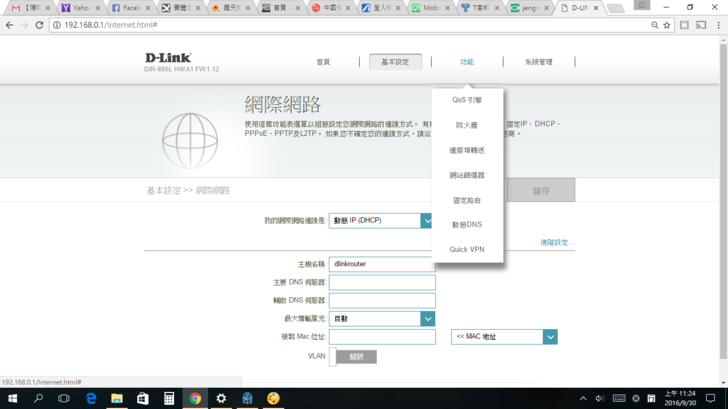Open the Calculator from the taskbar
This screenshot has height=409, width=728.
[x=169, y=398]
